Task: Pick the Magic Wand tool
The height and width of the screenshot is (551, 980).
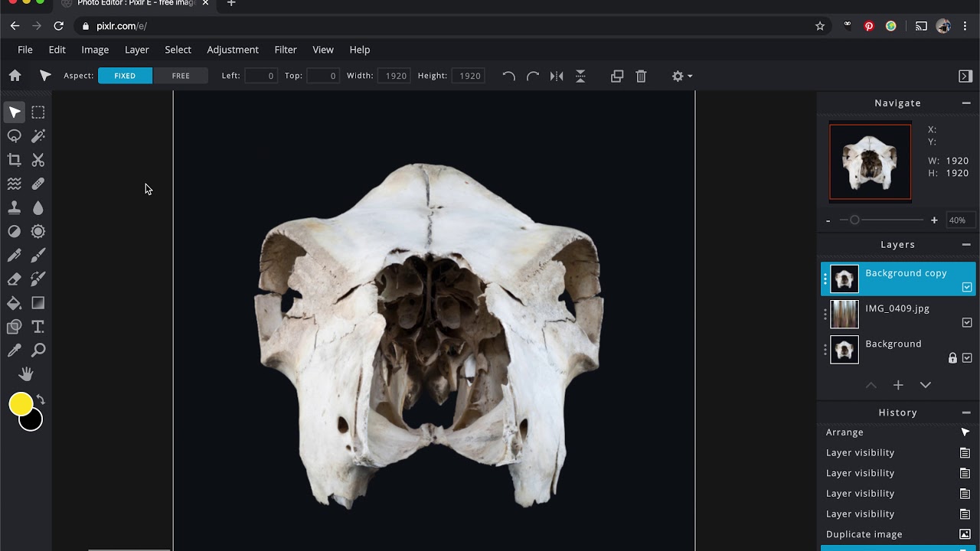Action: [38, 136]
